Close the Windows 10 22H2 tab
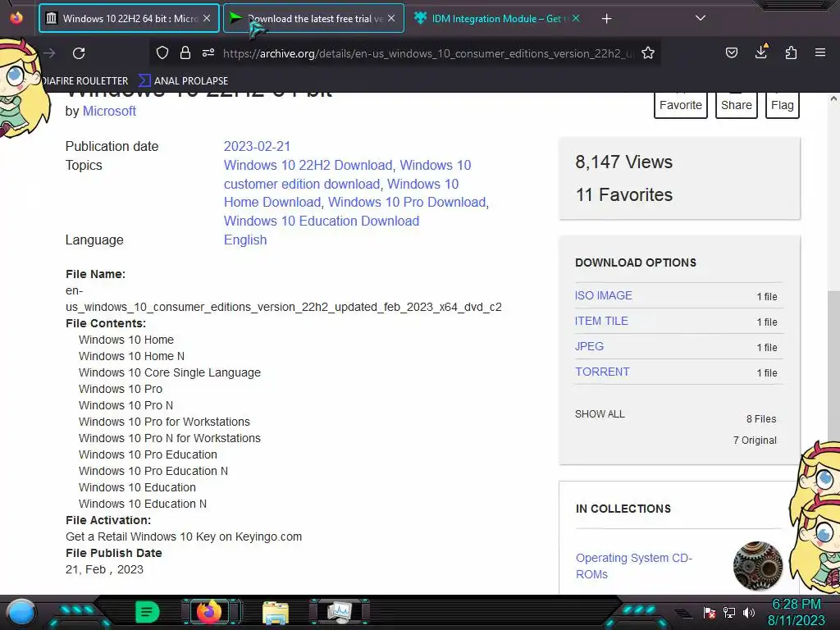This screenshot has width=840, height=630. (207, 18)
